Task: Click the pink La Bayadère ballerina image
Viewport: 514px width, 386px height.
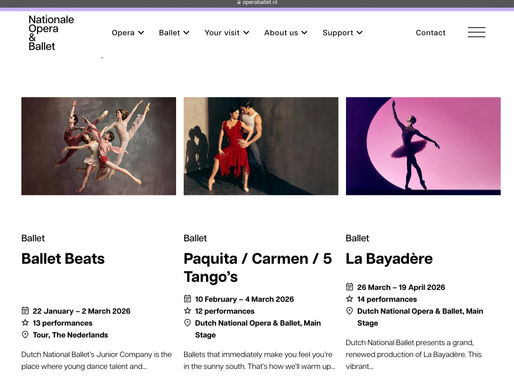Action: (x=423, y=146)
